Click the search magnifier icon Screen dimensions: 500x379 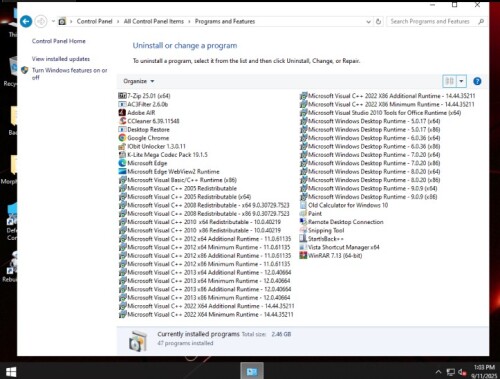[x=481, y=22]
